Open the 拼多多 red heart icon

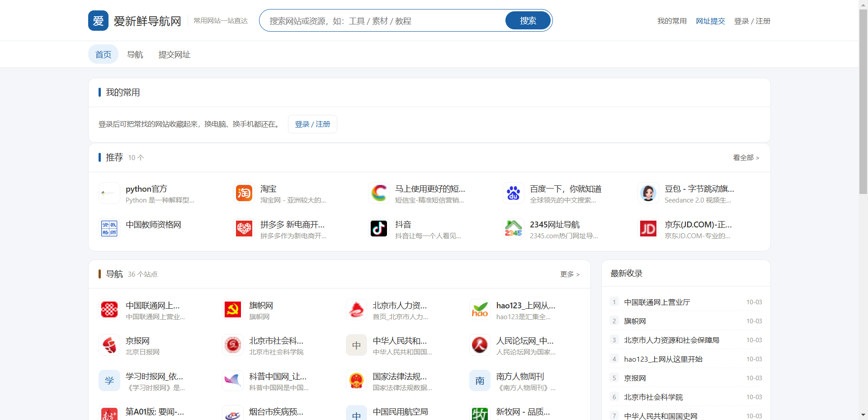[x=244, y=229]
